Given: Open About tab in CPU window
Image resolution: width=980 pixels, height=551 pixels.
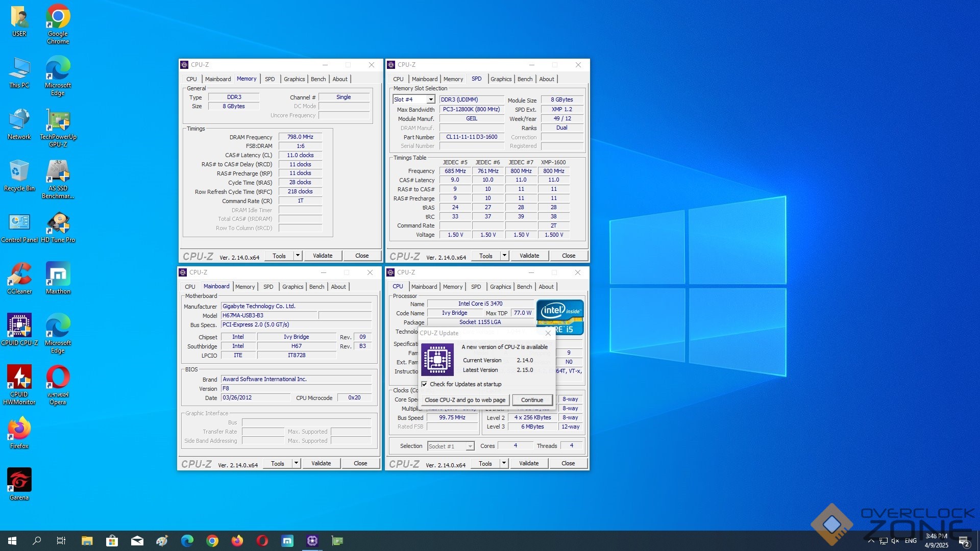Looking at the screenshot, I should click(546, 287).
